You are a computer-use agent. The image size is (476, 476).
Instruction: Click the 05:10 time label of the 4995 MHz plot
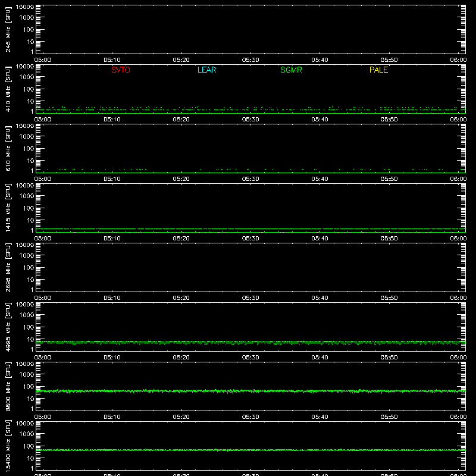tap(112, 358)
